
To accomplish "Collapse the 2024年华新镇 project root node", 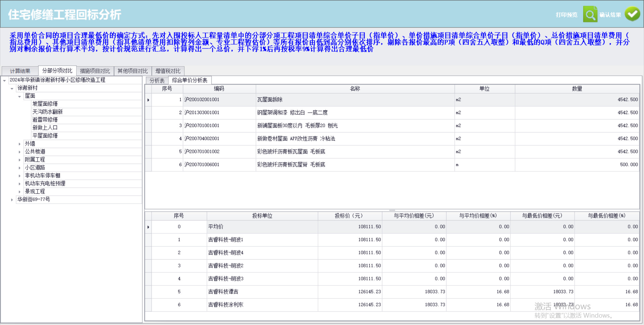I will [x=4, y=80].
